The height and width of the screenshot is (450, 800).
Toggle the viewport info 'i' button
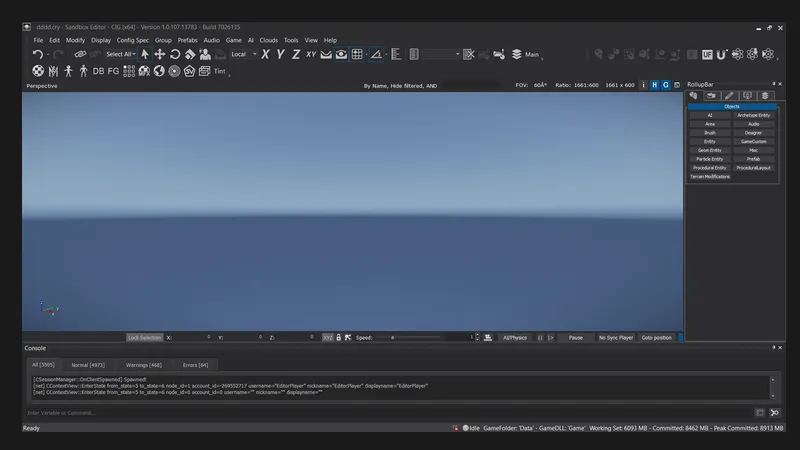tap(643, 85)
